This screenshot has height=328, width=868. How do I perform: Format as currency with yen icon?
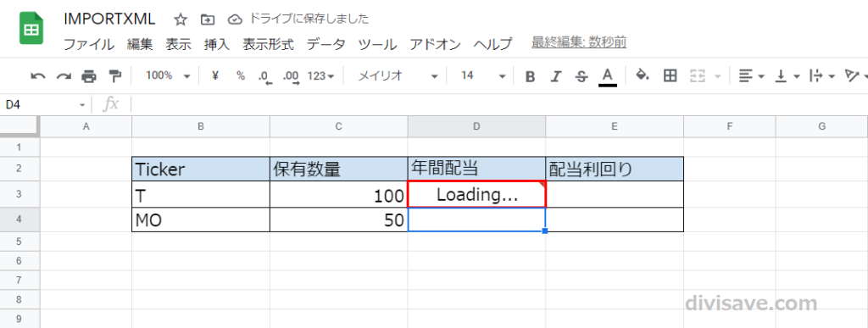coord(214,75)
